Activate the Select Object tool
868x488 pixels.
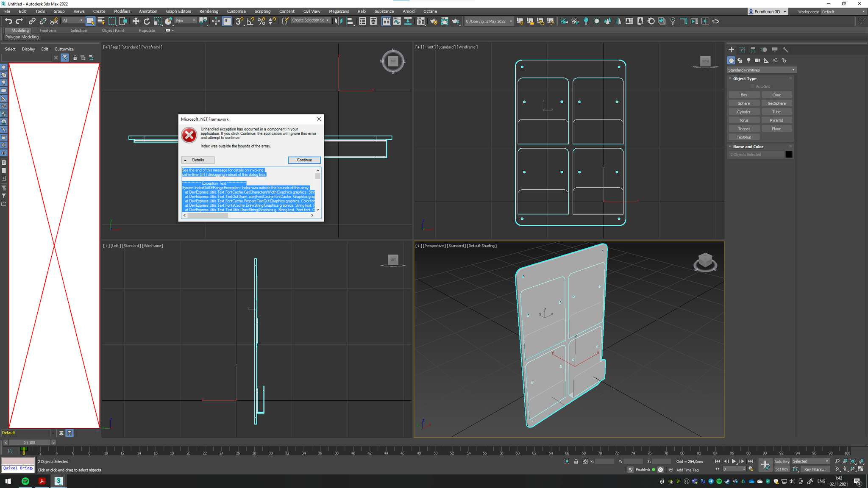coord(90,21)
